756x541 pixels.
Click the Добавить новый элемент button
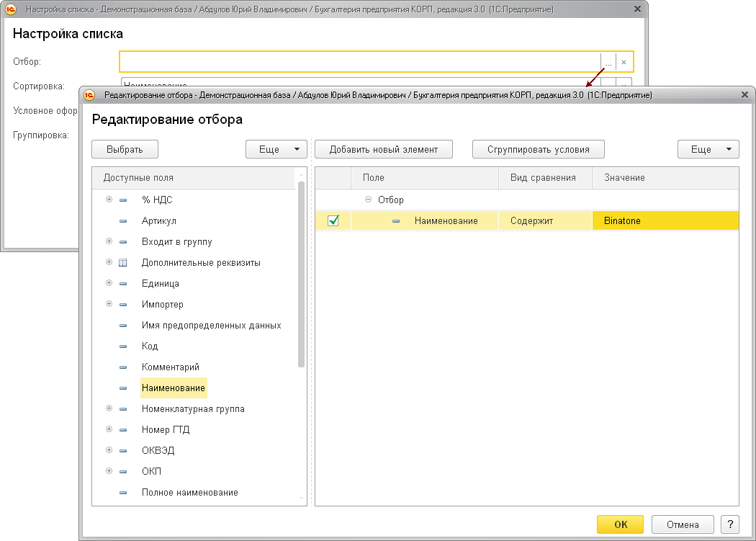pos(384,149)
